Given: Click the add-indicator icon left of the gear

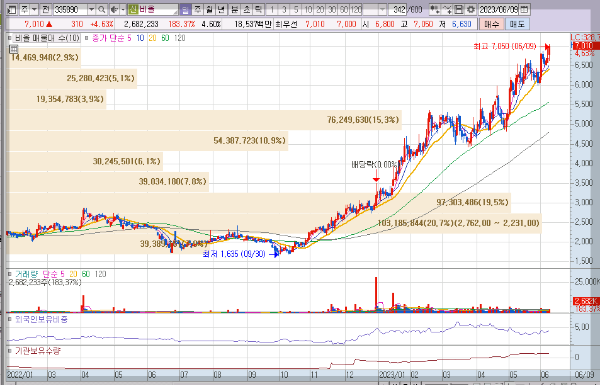Looking at the screenshot, I should pos(435,9).
